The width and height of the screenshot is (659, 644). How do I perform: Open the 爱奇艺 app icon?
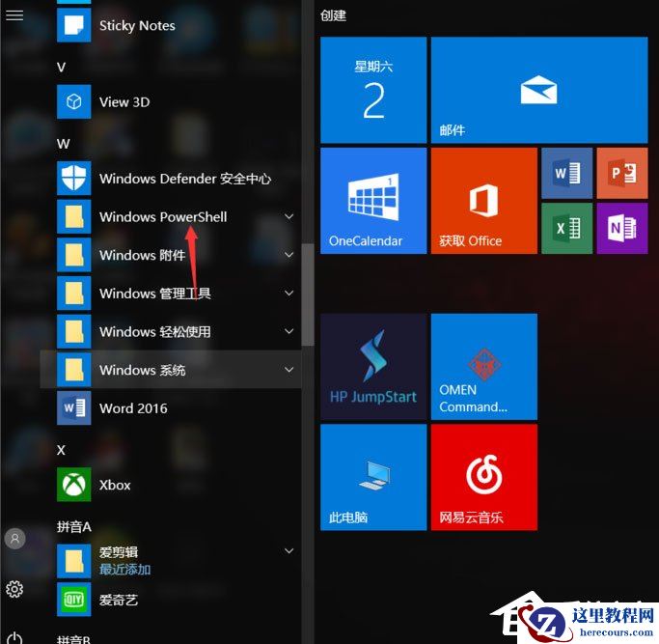coord(74,600)
